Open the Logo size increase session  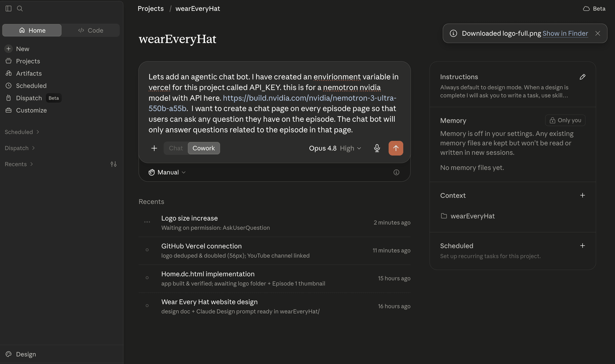(x=274, y=223)
